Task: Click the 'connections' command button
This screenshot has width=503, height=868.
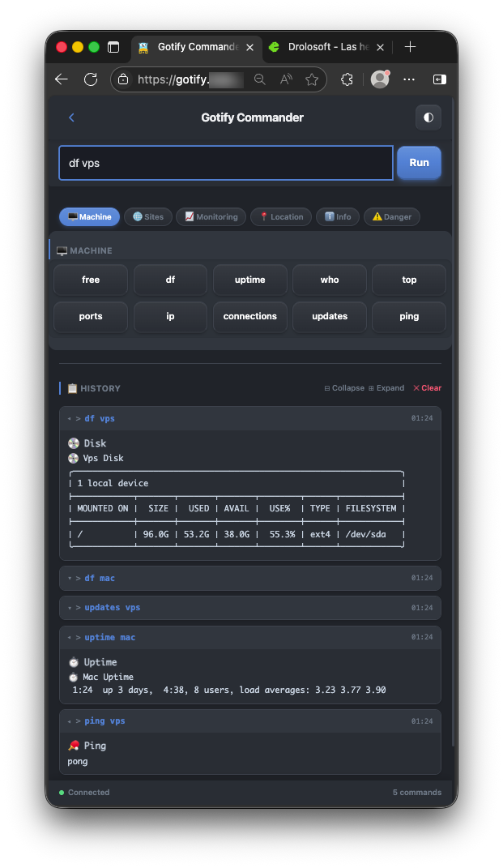Action: 250,317
